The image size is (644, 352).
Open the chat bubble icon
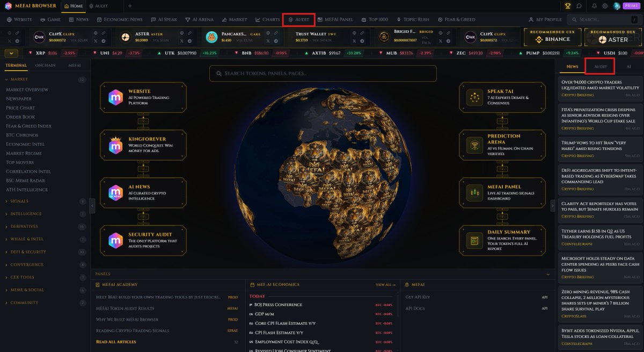tap(579, 6)
